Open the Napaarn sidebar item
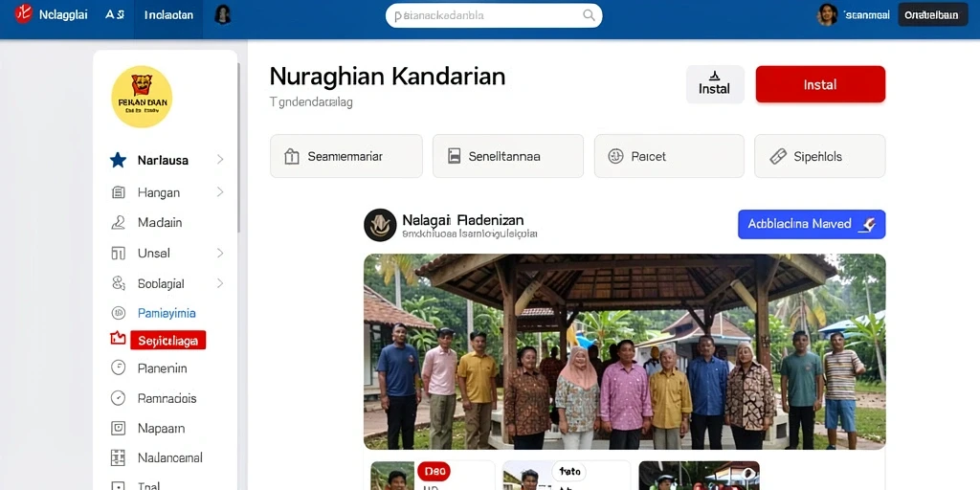Viewport: 980px width, 490px height. click(x=161, y=429)
